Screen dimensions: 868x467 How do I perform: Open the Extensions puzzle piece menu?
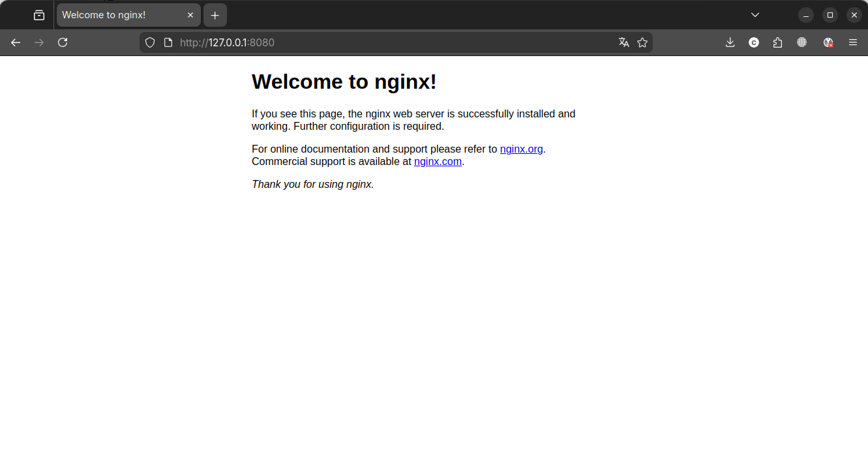[x=777, y=42]
